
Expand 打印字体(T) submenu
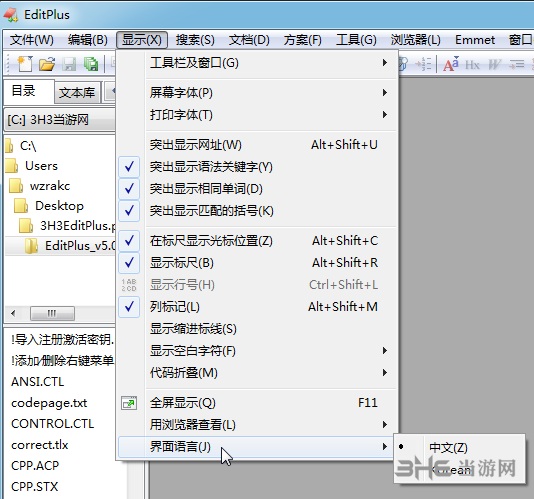[x=258, y=115]
